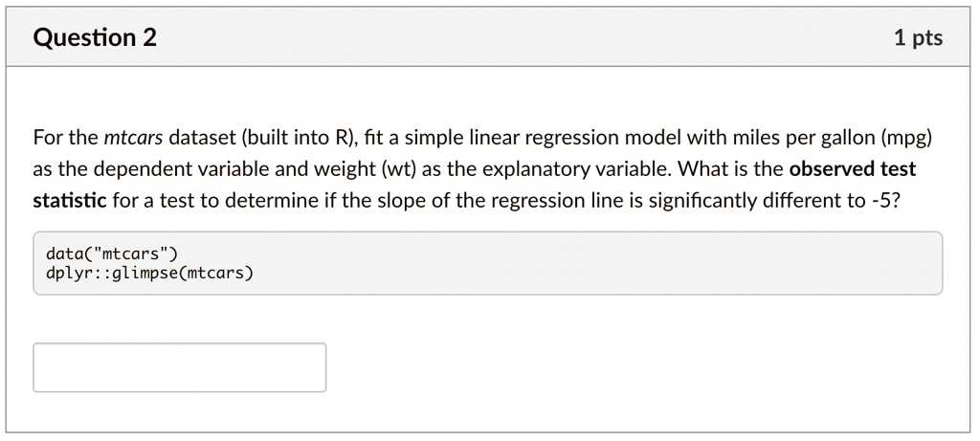Click the empty space in the gray code block
The width and height of the screenshot is (980, 441).
coord(593,263)
